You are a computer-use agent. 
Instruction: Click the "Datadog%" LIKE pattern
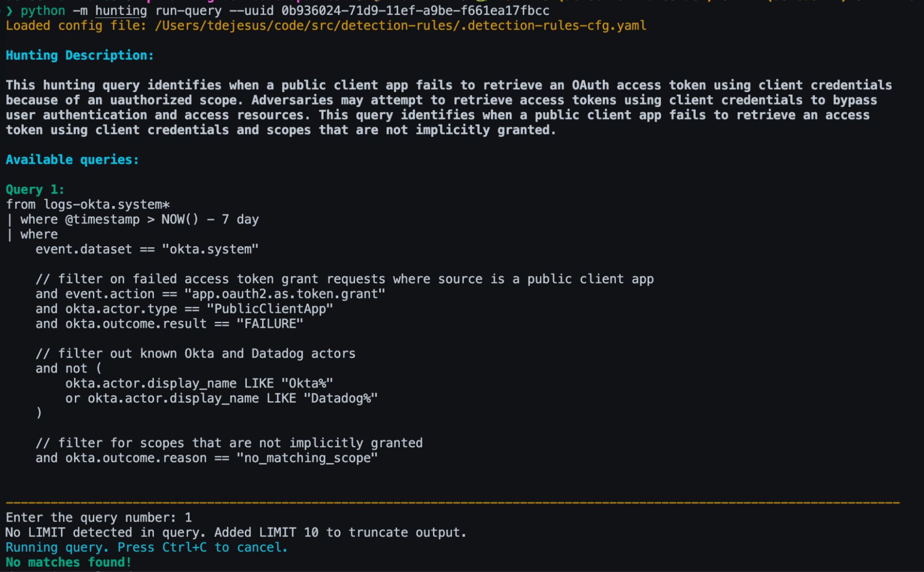[341, 398]
